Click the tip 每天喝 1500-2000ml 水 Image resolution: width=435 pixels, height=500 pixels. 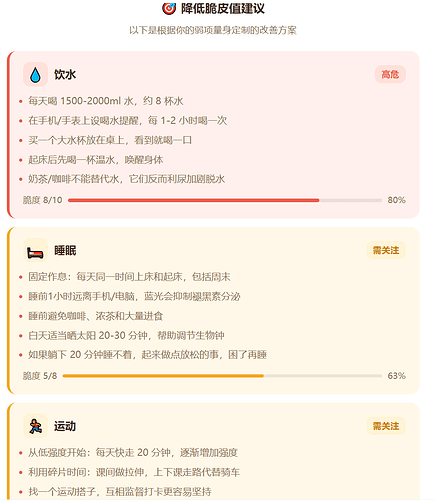pyautogui.click(x=106, y=101)
